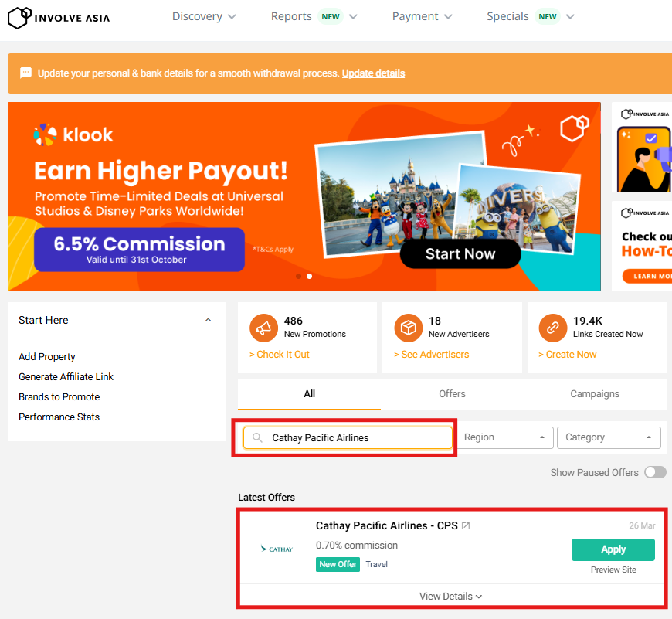
Task: Click the Involve Asia logo
Action: (59, 17)
